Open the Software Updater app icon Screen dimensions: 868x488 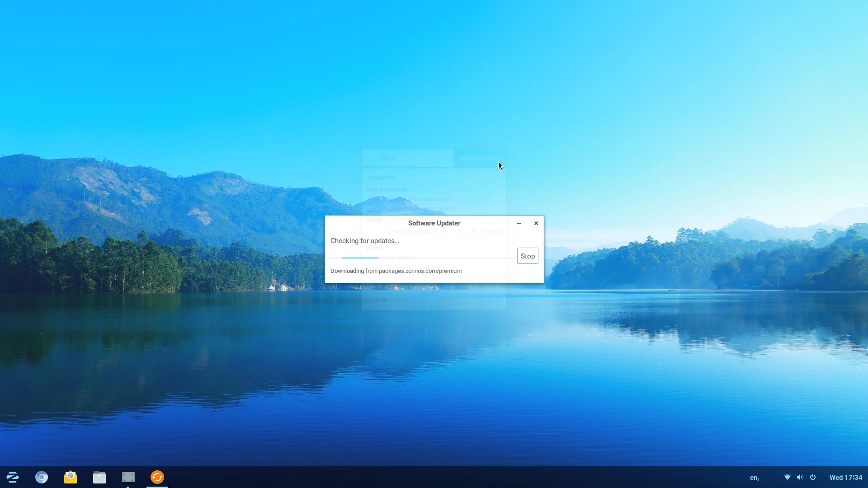(x=157, y=477)
